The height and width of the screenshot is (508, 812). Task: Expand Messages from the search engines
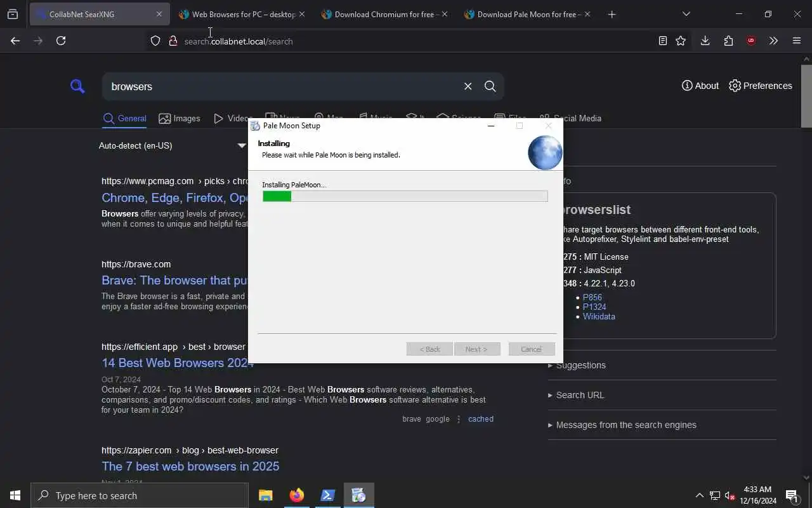point(622,425)
